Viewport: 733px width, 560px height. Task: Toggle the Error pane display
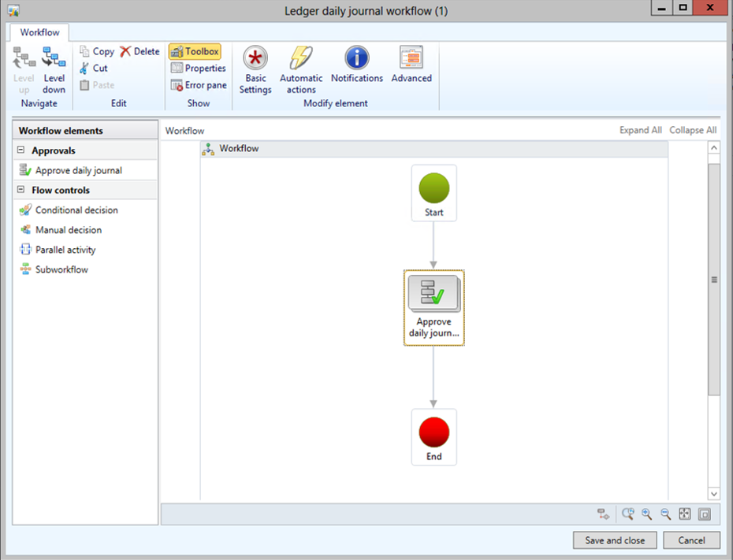click(199, 85)
